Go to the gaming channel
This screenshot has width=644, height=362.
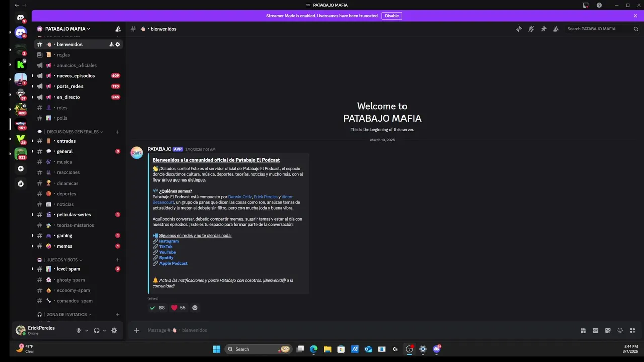(78, 236)
